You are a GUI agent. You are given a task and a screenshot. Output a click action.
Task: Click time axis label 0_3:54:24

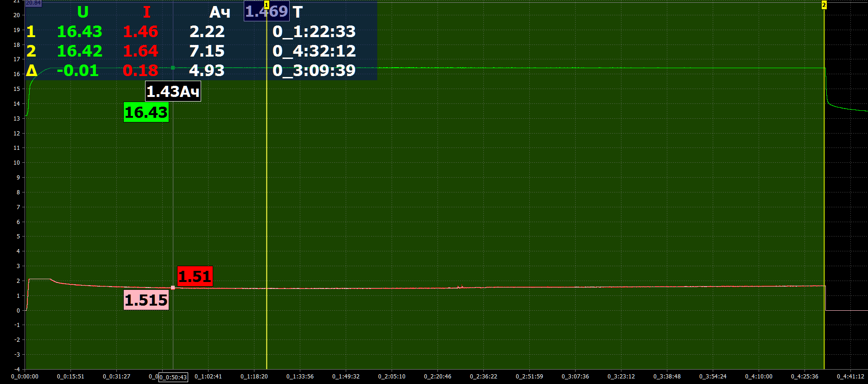pos(713,377)
